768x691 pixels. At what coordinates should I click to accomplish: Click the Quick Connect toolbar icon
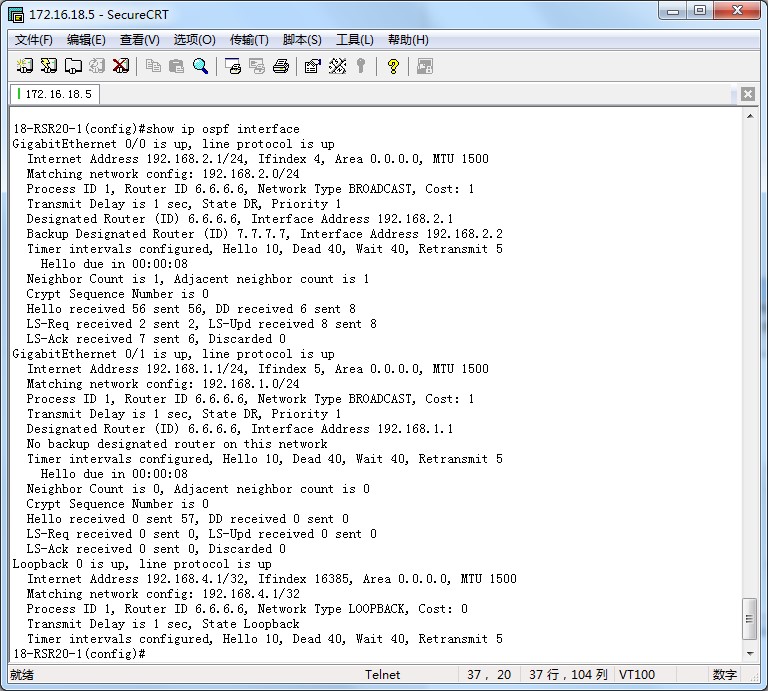(49, 66)
